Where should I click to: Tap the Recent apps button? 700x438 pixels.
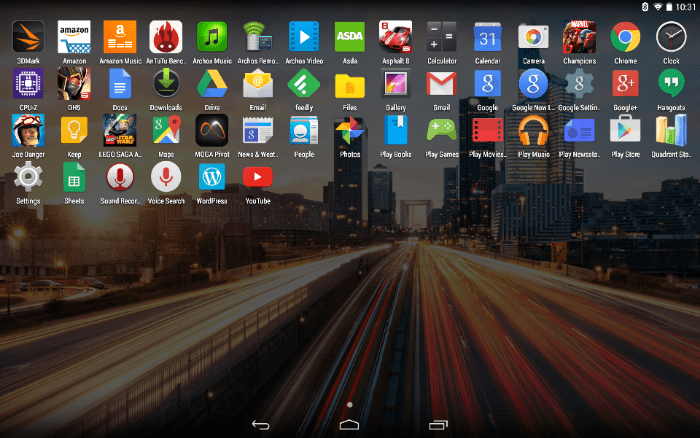438,425
